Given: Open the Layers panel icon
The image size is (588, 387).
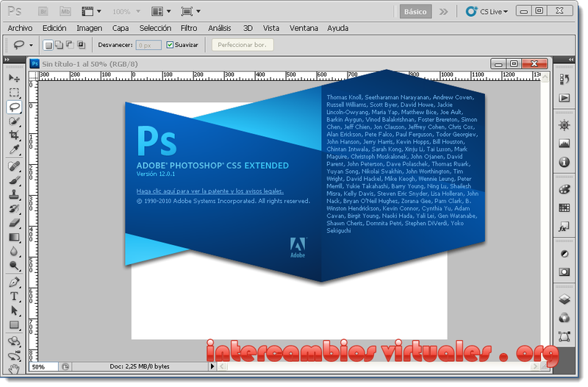Looking at the screenshot, I should (x=564, y=299).
